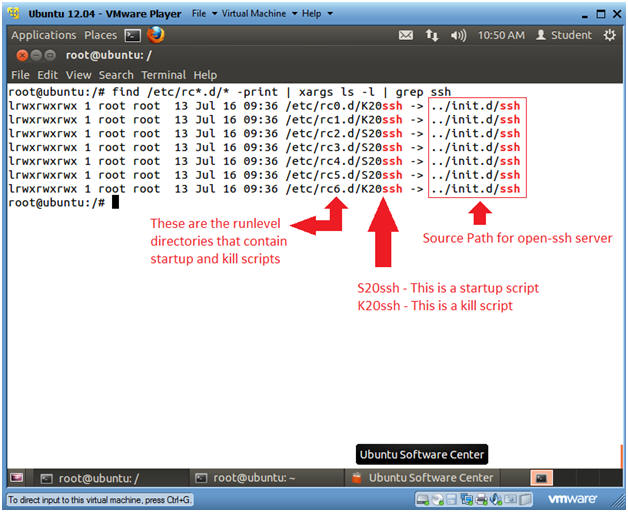Open the network connection indicator

coord(431,35)
